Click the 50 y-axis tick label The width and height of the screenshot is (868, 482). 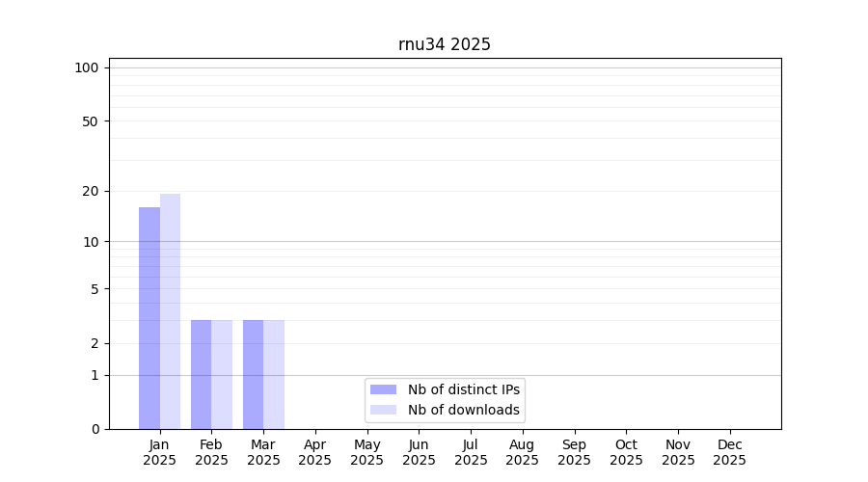(90, 121)
